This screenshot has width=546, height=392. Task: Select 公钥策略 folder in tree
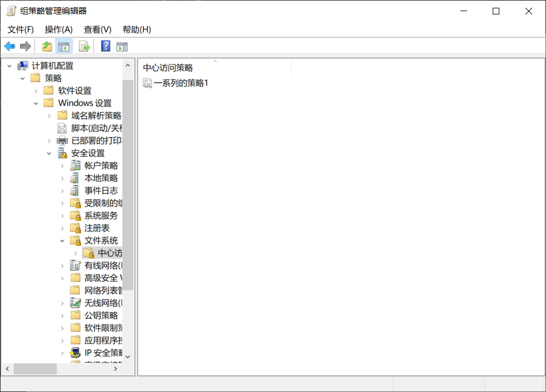coord(101,315)
